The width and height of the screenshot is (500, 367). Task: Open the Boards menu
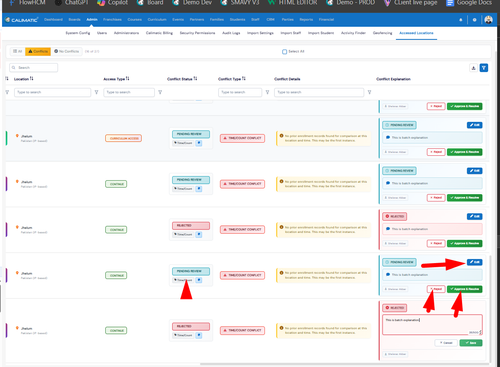click(74, 20)
